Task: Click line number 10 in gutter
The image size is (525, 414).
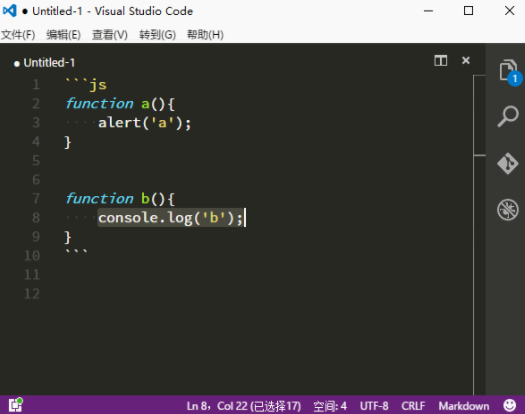Action: pos(32,256)
